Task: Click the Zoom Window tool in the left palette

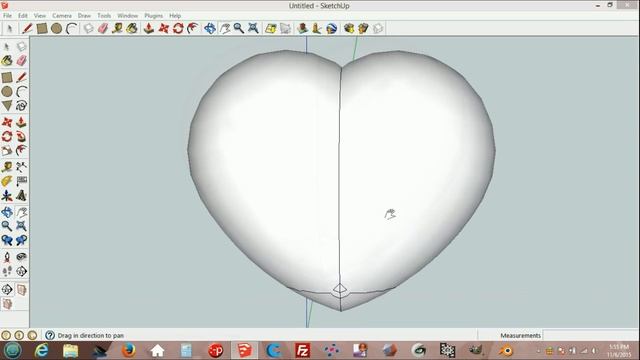Action: tap(21, 226)
